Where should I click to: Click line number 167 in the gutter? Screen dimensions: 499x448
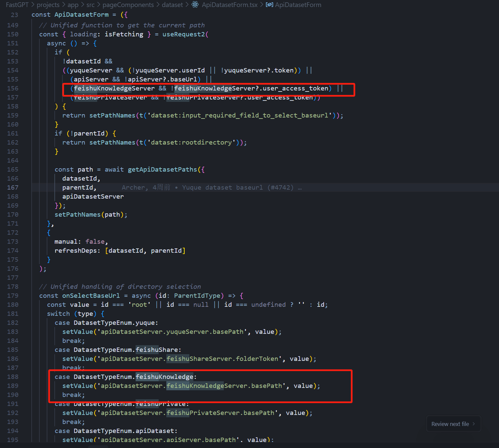point(13,188)
